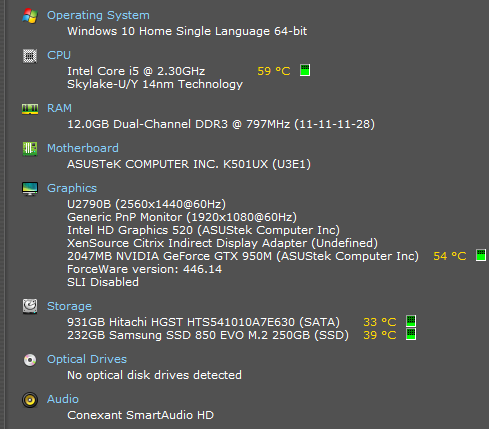Click the RAM memory stick icon
This screenshot has width=489, height=429.
click(x=30, y=109)
